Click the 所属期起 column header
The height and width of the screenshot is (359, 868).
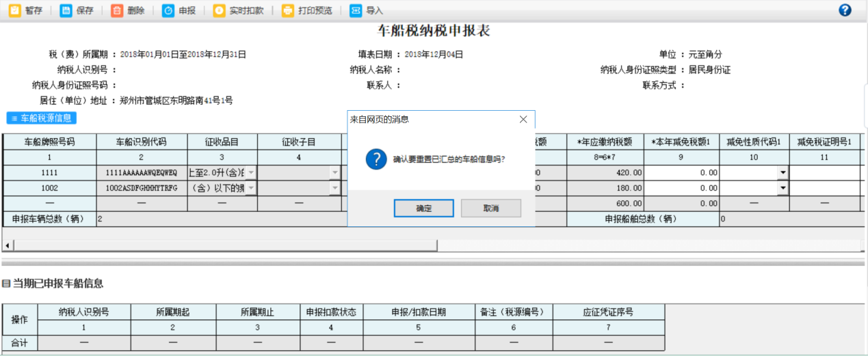(x=173, y=312)
